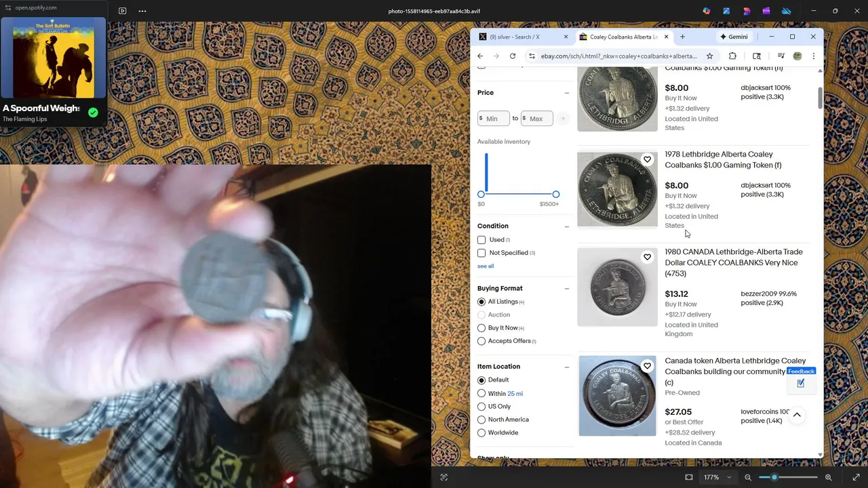
Task: Reload the eBay page
Action: coord(513,56)
